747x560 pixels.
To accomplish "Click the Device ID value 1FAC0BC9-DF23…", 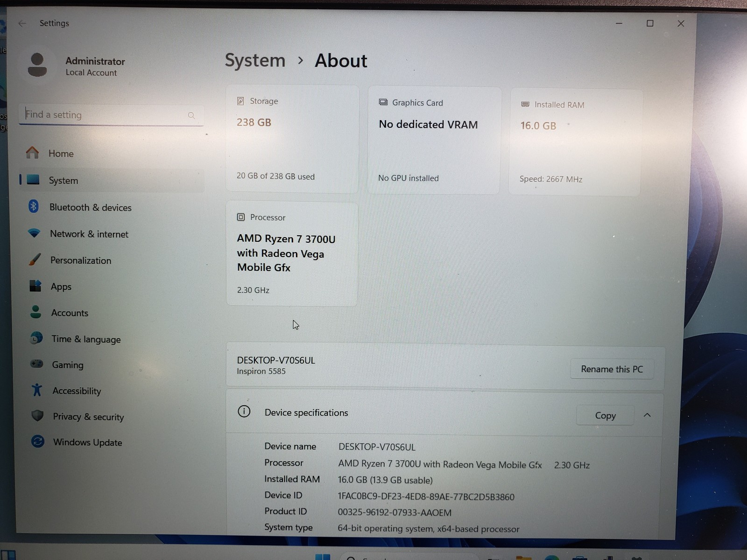I will pyautogui.click(x=426, y=497).
